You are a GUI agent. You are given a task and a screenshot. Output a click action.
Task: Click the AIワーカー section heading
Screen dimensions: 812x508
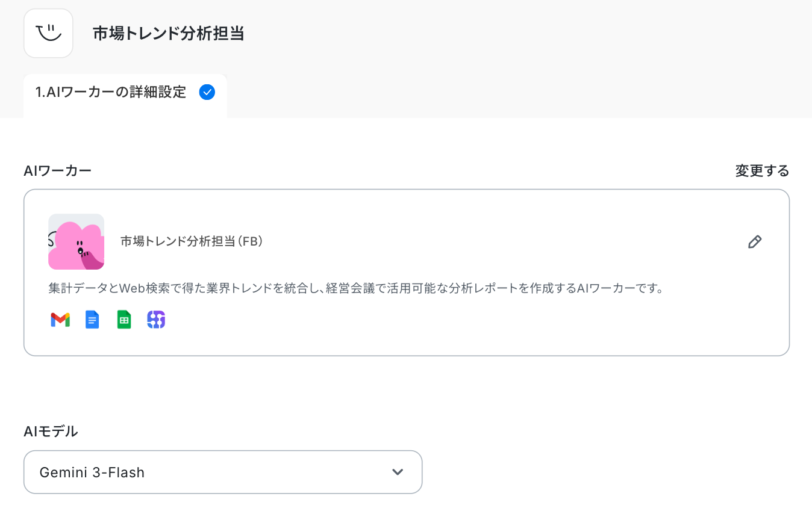58,171
